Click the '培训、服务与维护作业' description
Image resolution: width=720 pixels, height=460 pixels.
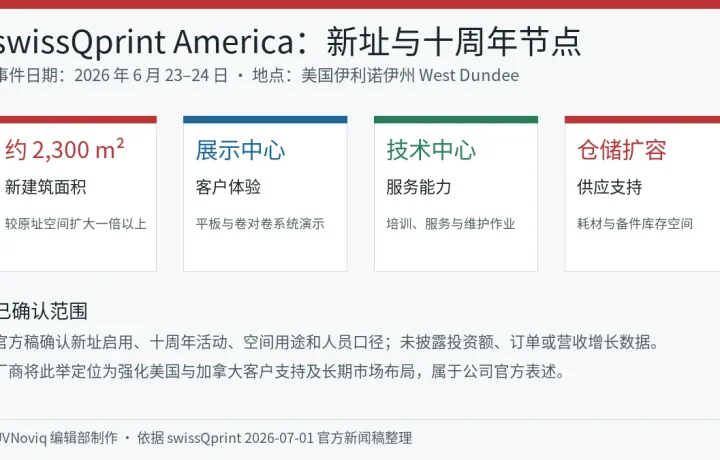tap(450, 224)
